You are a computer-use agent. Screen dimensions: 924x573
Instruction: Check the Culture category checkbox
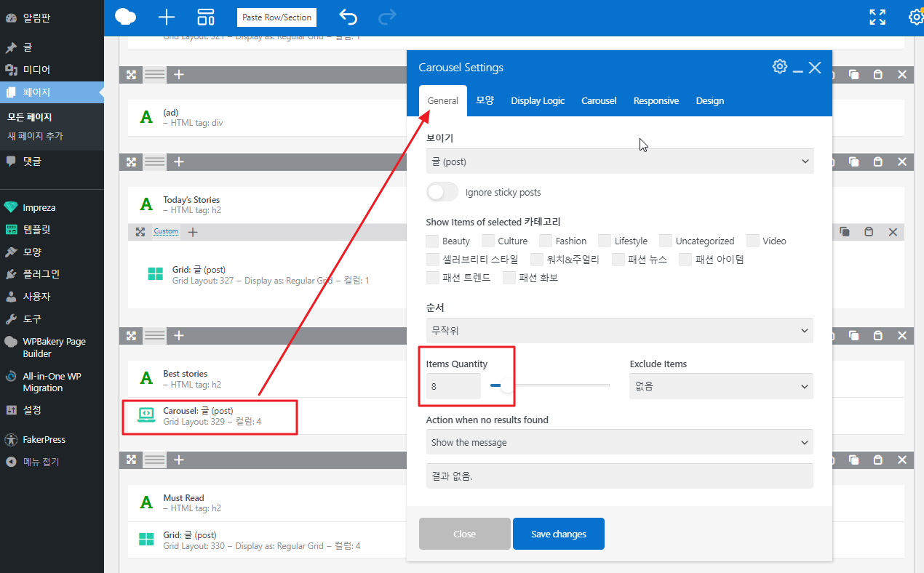click(x=488, y=241)
